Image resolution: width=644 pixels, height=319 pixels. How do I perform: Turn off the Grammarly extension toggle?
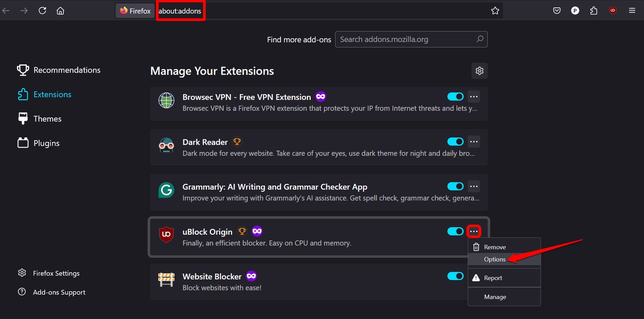[x=456, y=186]
